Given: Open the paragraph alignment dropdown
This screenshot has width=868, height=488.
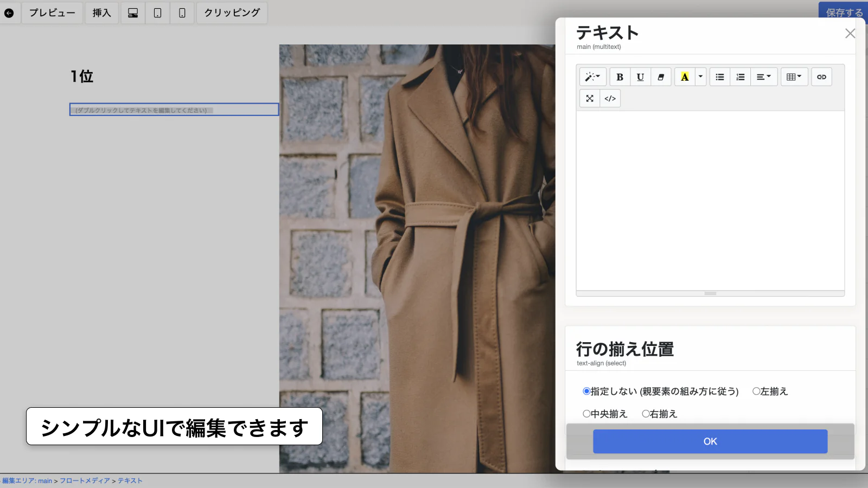Looking at the screenshot, I should [764, 77].
